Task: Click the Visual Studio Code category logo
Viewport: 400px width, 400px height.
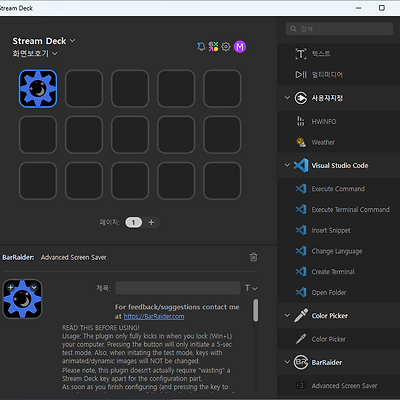Action: 301,165
